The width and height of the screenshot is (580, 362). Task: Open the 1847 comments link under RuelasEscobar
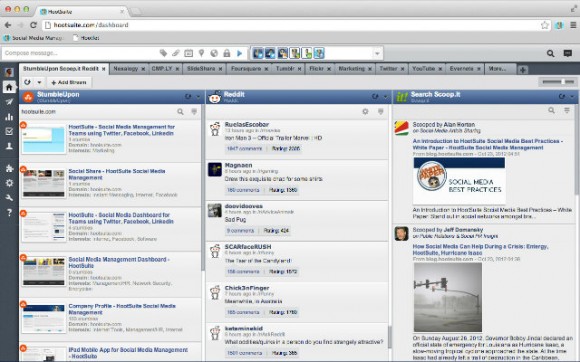244,149
